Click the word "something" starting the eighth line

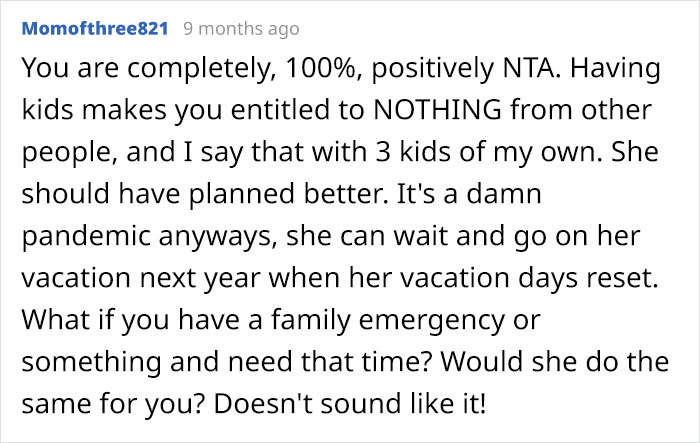click(92, 363)
